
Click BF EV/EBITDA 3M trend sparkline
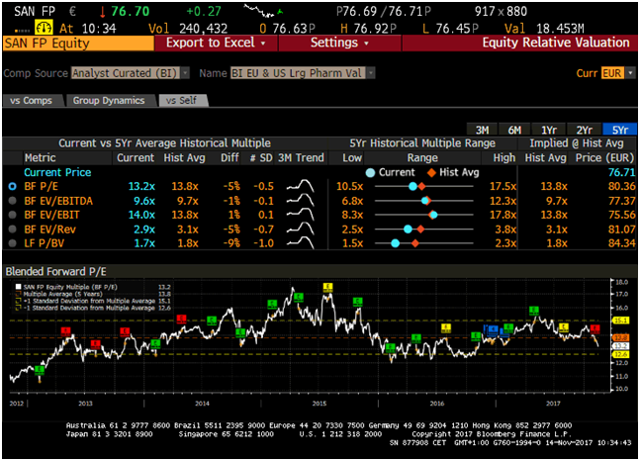pos(300,200)
